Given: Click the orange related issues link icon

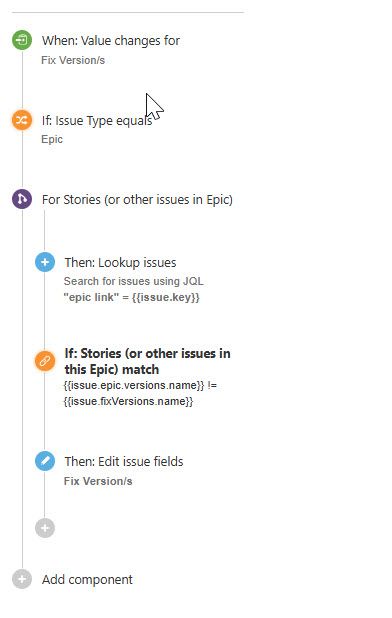Looking at the screenshot, I should pos(45,361).
